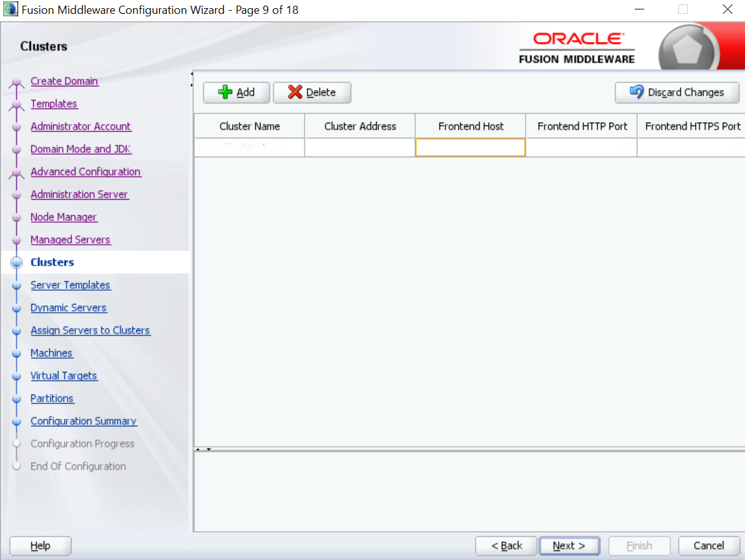745x560 pixels.
Task: Click the Configuration Summary step bullet
Action: pos(16,422)
